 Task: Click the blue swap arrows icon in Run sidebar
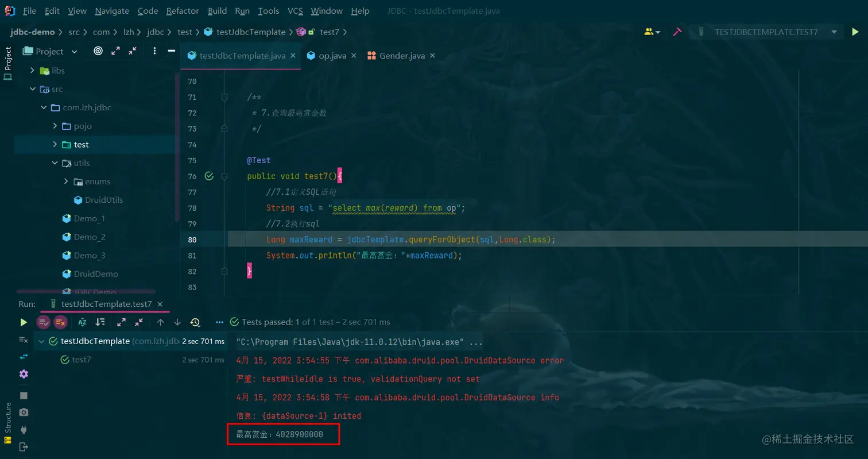click(x=24, y=357)
